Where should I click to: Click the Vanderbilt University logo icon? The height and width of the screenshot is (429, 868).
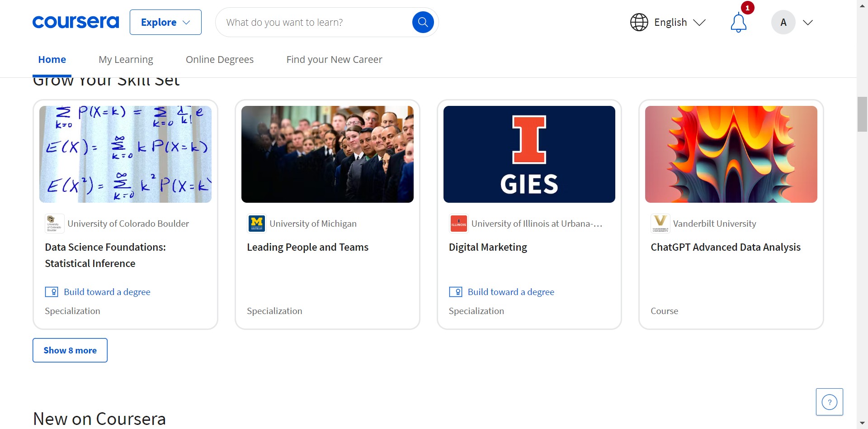click(660, 224)
